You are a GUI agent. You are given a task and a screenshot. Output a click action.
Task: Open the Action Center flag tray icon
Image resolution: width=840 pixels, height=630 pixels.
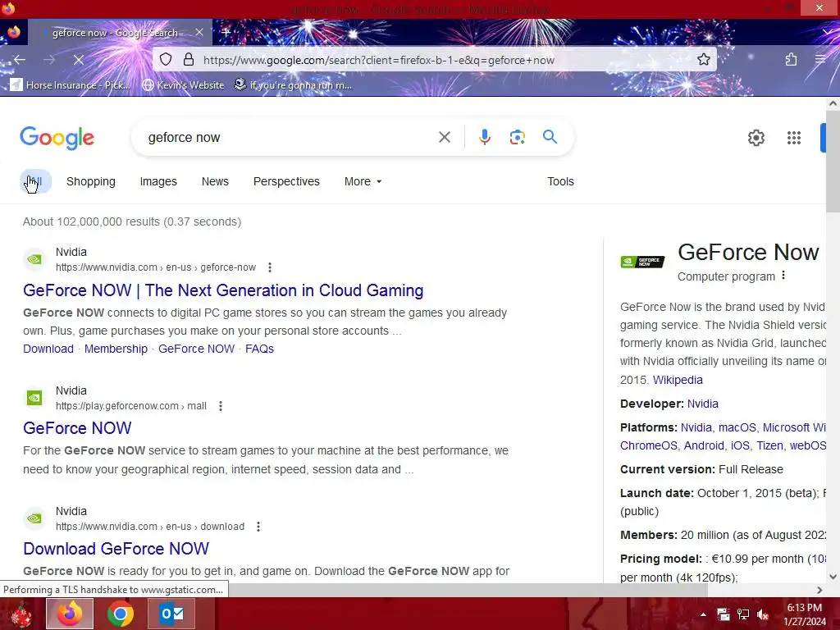click(x=724, y=614)
